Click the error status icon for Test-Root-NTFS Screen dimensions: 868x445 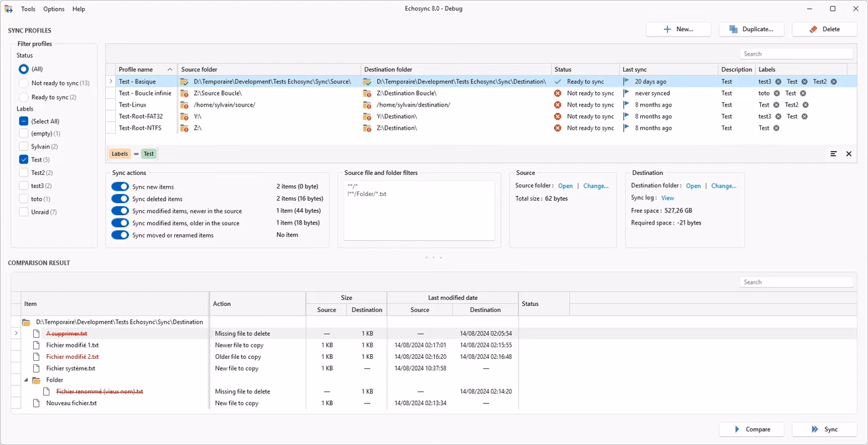[558, 128]
